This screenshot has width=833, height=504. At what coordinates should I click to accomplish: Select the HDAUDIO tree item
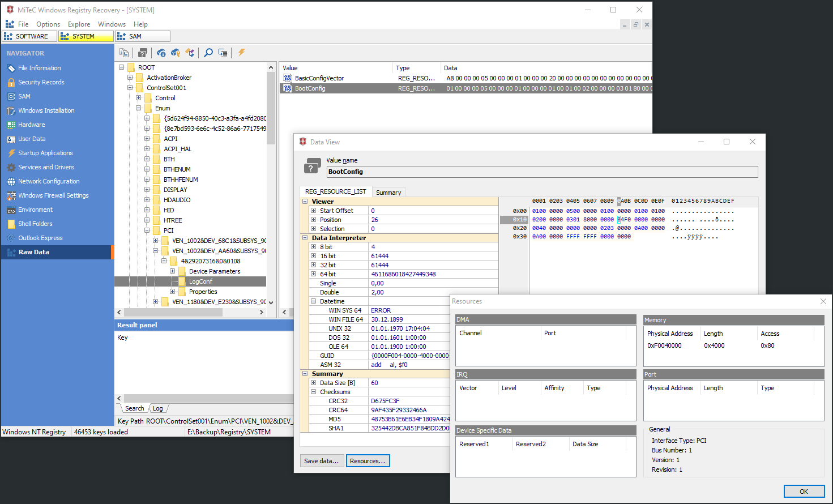point(177,200)
